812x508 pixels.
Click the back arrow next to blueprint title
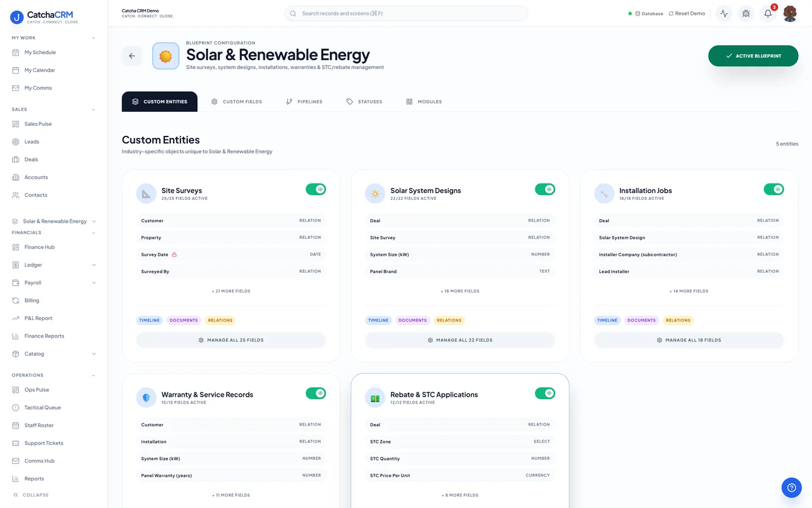point(132,56)
